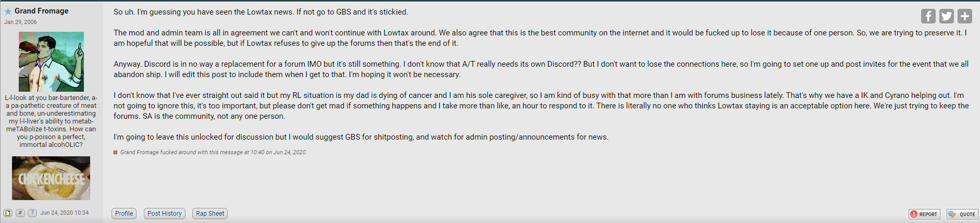Share the post on Twitter
Viewport: 980px width, 223px height.
(947, 16)
